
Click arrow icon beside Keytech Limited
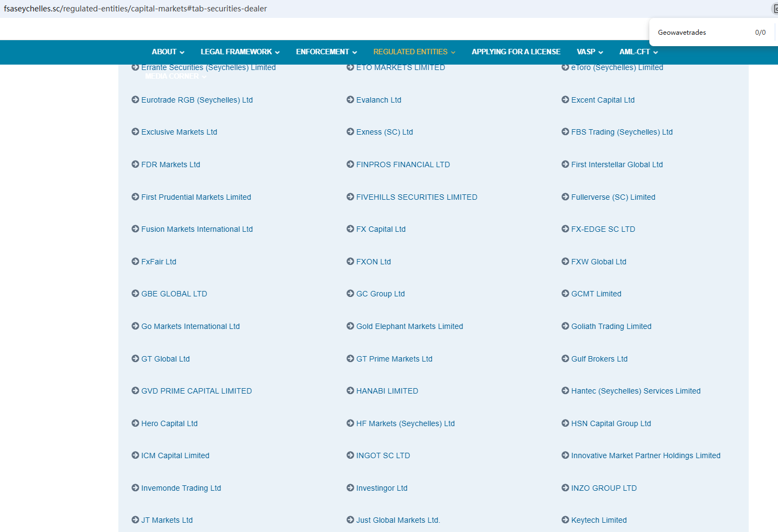click(565, 520)
